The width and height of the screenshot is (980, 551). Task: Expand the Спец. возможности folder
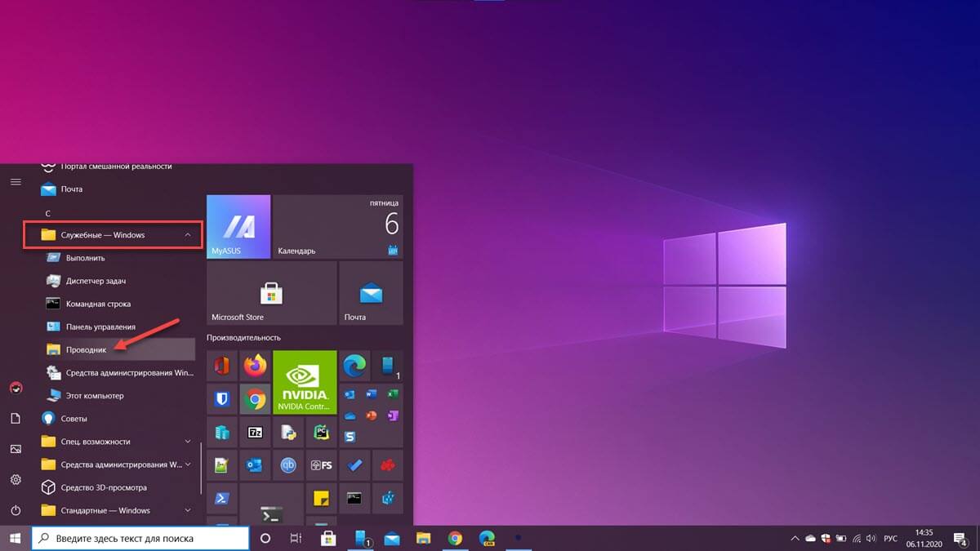point(116,442)
